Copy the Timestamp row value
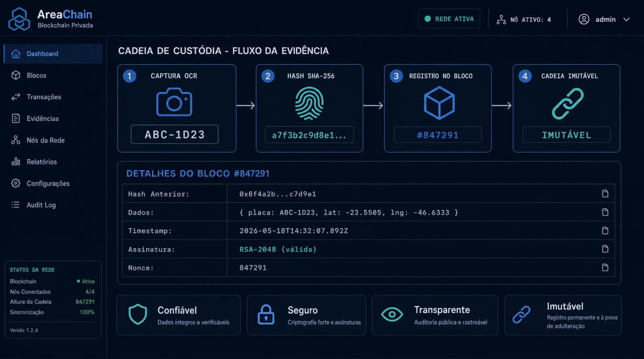Viewport: 644px width, 359px height. click(x=605, y=230)
